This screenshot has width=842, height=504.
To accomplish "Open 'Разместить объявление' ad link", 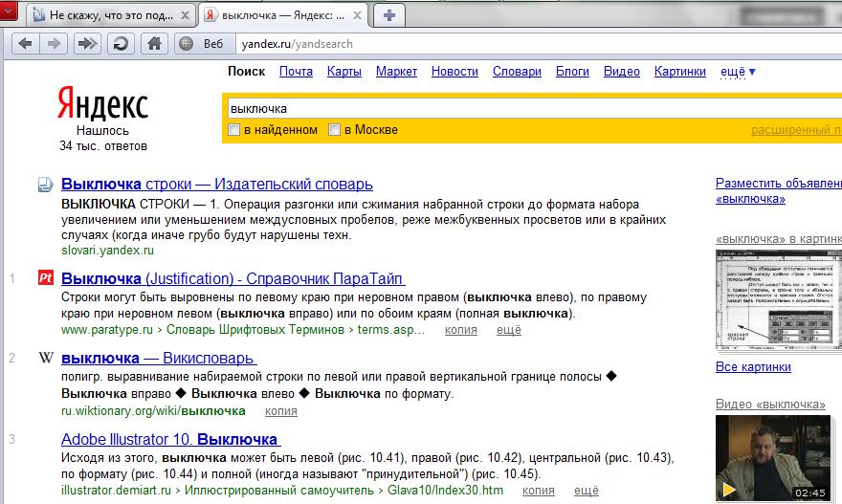I will tap(779, 191).
